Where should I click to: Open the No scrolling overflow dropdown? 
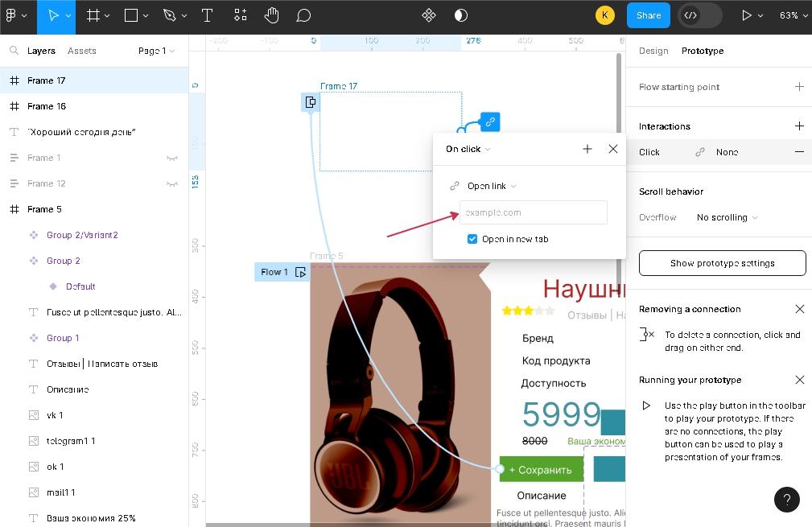[x=727, y=217]
